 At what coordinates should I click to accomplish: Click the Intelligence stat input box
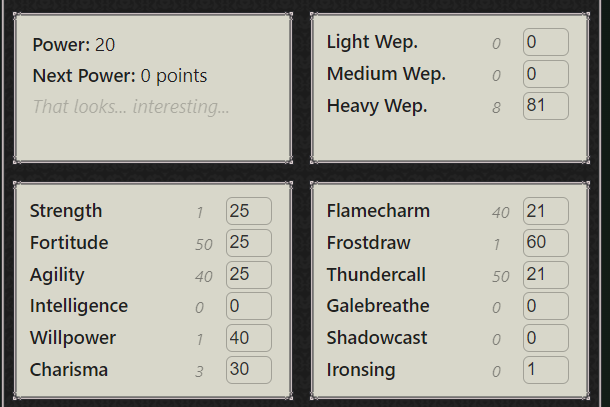249,306
